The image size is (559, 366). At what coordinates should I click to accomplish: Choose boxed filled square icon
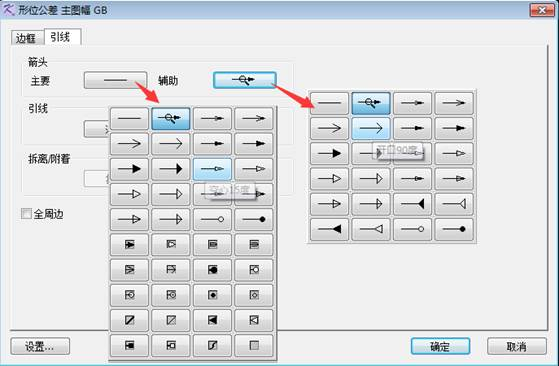[x=129, y=346]
